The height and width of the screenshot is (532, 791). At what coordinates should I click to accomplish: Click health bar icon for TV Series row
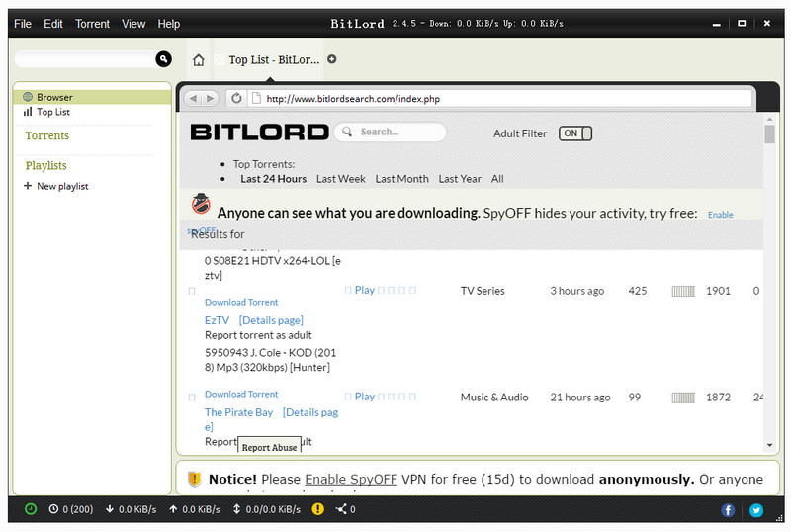point(683,291)
